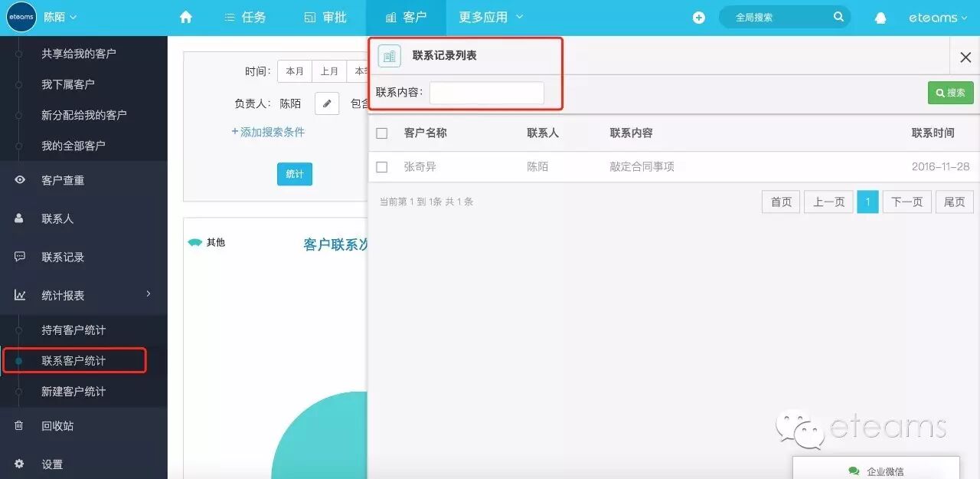Screen dimensions: 980x479
Task: Click the 联系人 column header
Action: pyautogui.click(x=543, y=133)
